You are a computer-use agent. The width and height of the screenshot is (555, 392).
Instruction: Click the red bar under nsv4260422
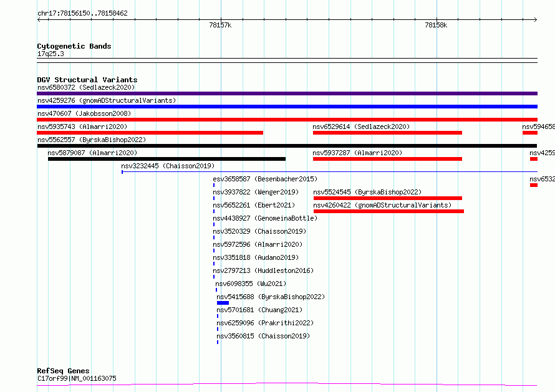[388, 211]
